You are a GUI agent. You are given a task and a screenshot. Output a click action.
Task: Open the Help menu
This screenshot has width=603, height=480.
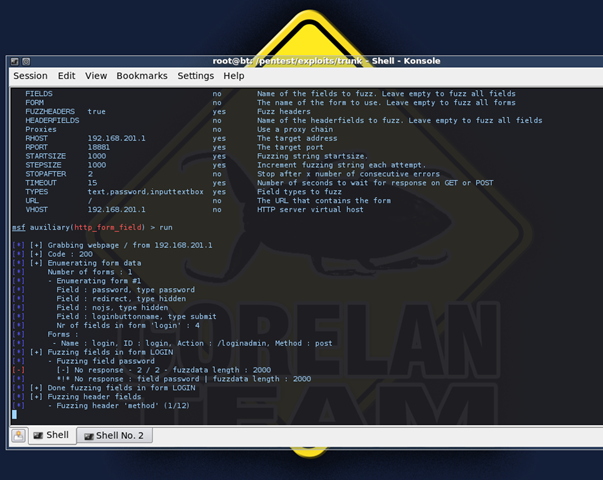tap(234, 76)
